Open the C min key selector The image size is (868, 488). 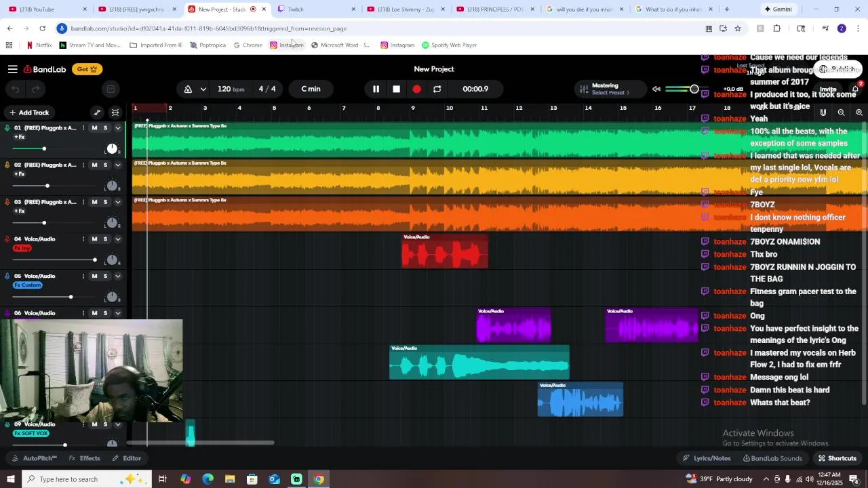click(x=311, y=89)
